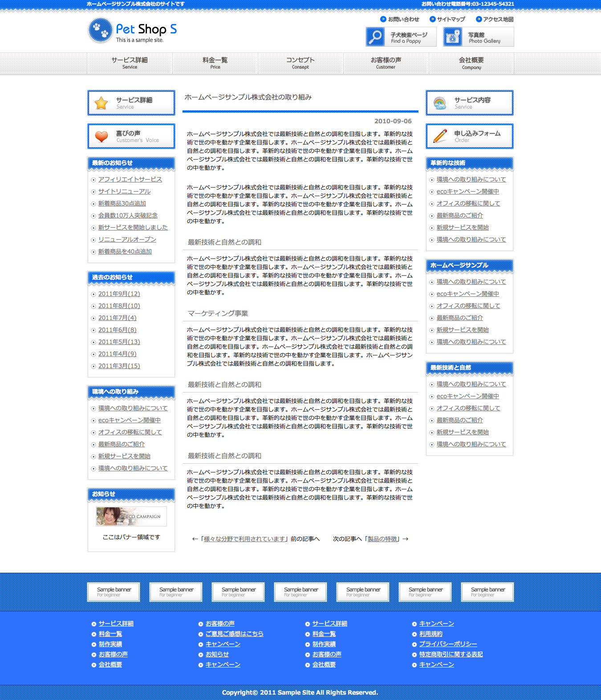Screen dimensions: 601x700
Task: Click the rainbow icon for サービス内容
Action: click(x=440, y=103)
